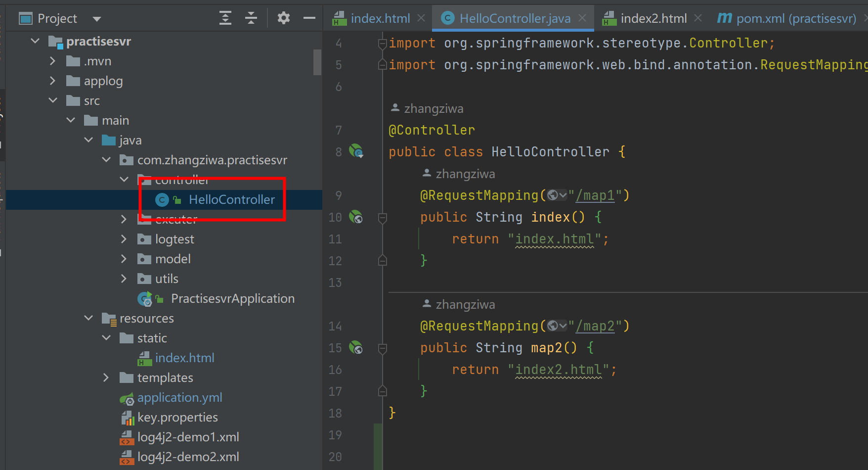Collapse the src folder
This screenshot has height=470, width=868.
[x=53, y=100]
